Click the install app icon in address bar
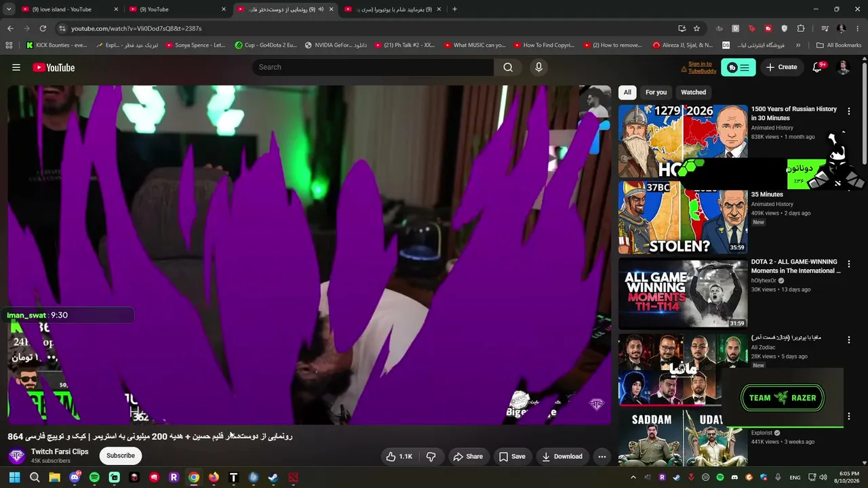Viewport: 868px width, 488px height. coord(682,28)
